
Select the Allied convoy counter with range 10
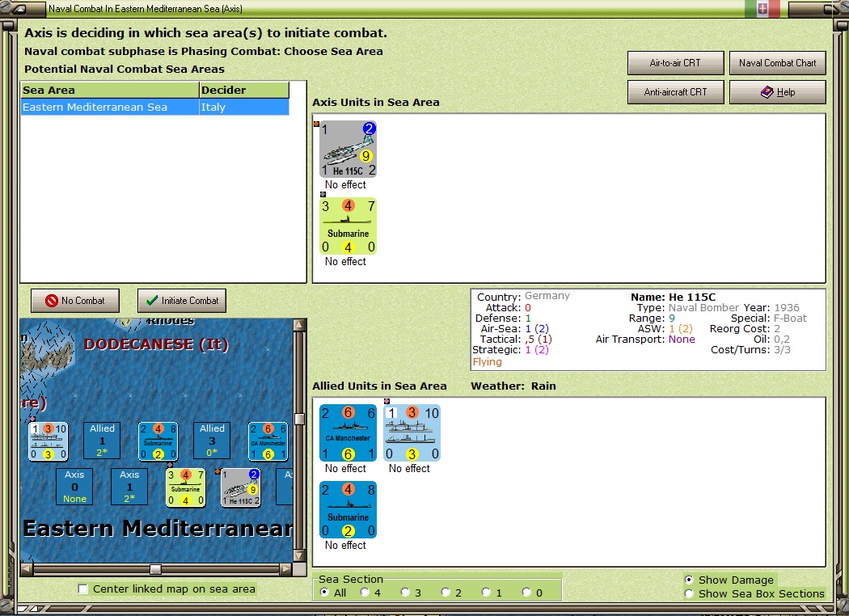[412, 432]
